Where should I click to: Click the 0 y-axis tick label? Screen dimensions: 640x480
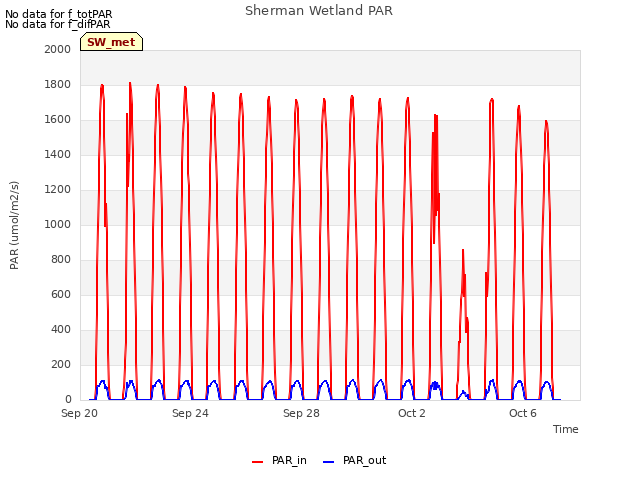[68, 400]
